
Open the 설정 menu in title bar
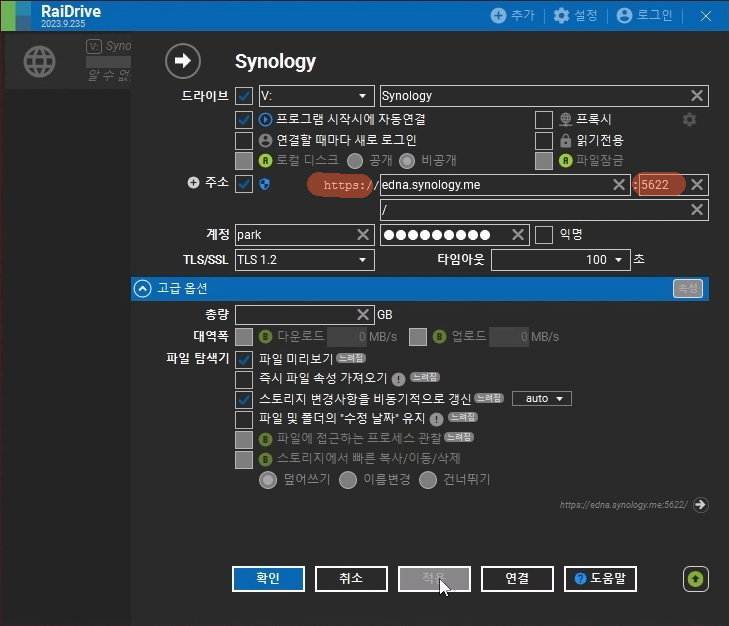(575, 15)
